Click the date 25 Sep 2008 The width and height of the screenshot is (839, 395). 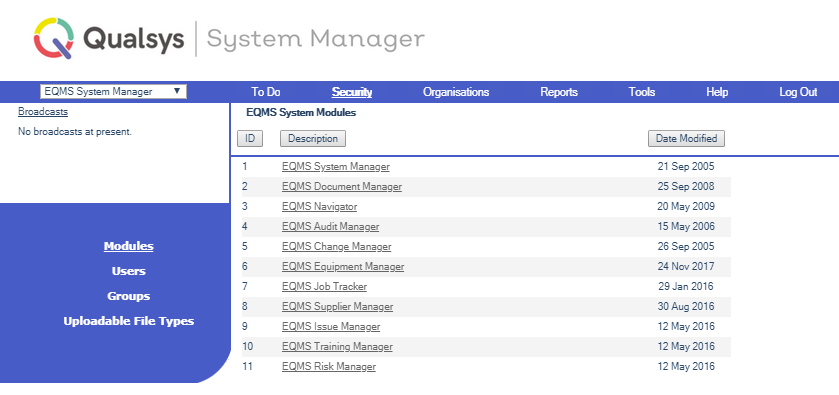[x=686, y=187]
